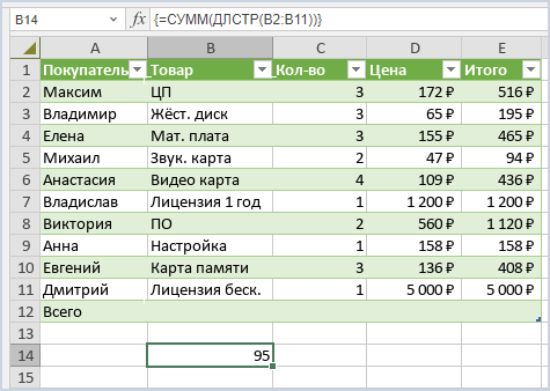Viewport: 550px width, 391px height.
Task: Click the ПО product cell
Action: click(210, 224)
